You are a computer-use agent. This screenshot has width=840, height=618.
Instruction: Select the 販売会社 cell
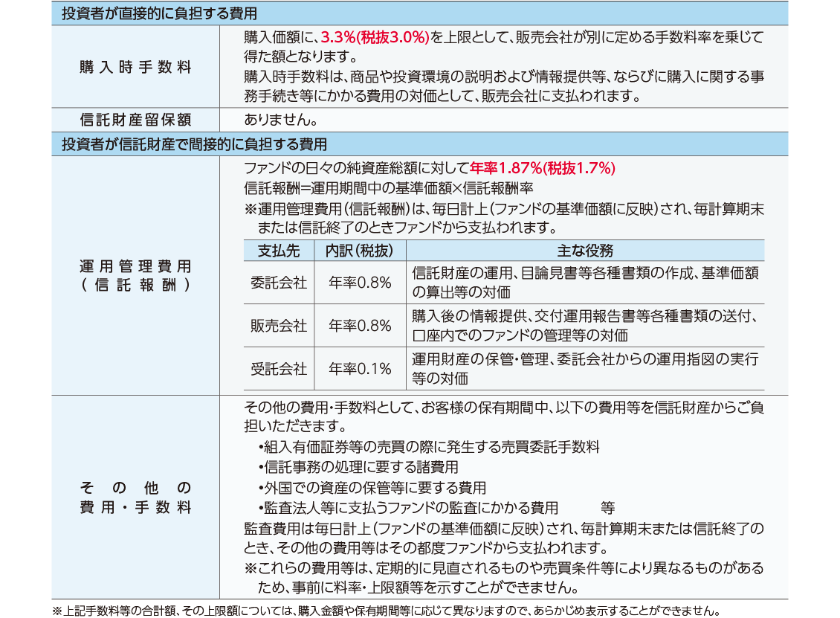click(278, 326)
